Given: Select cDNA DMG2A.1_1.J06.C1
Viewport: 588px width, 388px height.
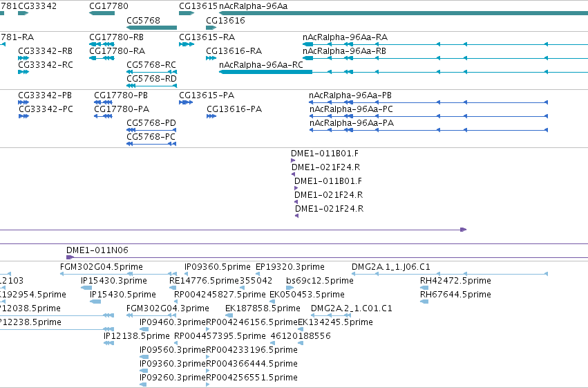Looking at the screenshot, I should tap(391, 267).
